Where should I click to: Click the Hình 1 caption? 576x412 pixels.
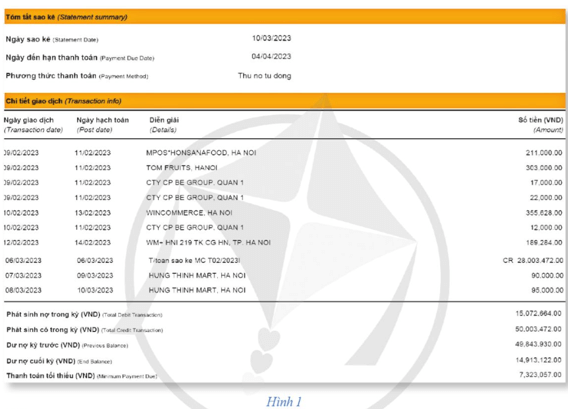point(284,402)
